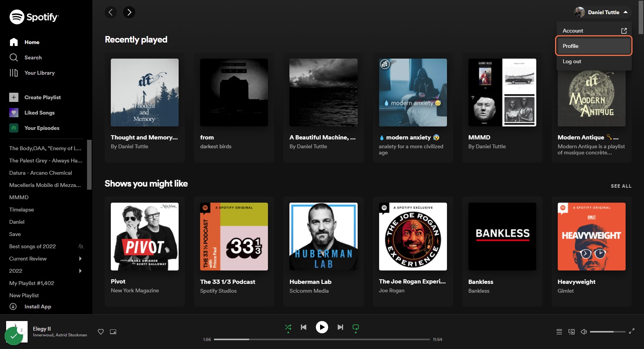
Task: Click the Account external link icon
Action: pyautogui.click(x=624, y=31)
